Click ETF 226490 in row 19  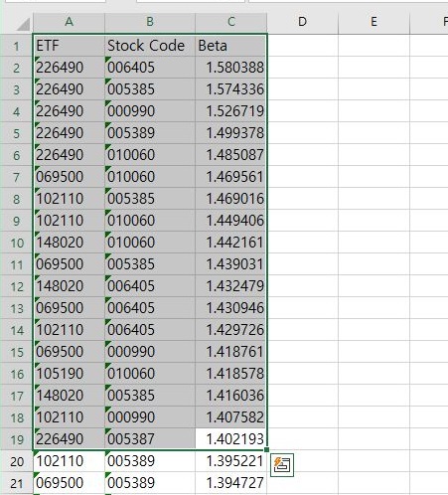tap(69, 439)
